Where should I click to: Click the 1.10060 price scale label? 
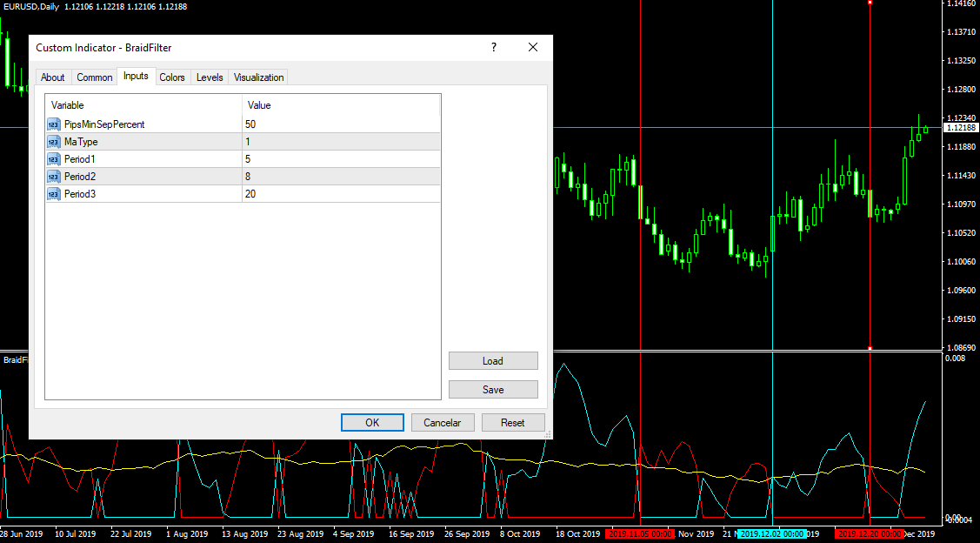point(961,261)
